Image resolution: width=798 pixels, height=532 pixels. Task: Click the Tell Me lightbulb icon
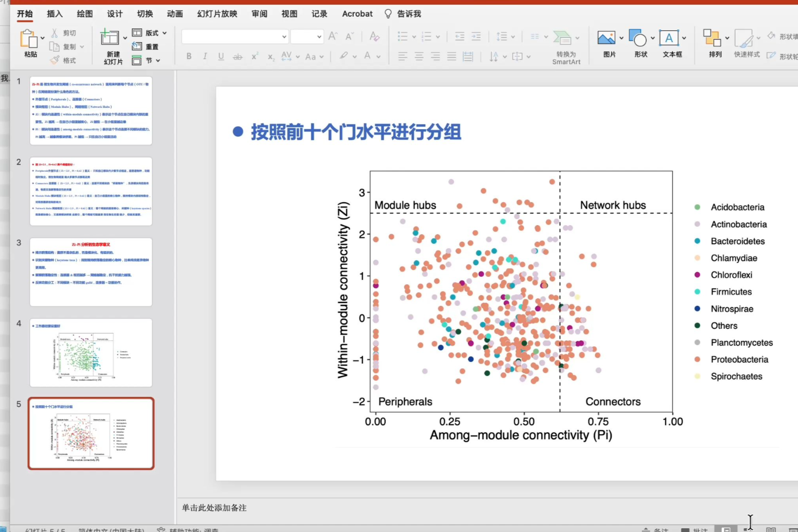[388, 14]
